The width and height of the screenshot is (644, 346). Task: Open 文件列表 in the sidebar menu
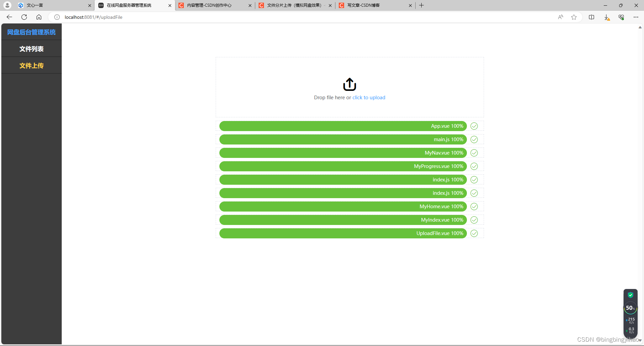32,49
